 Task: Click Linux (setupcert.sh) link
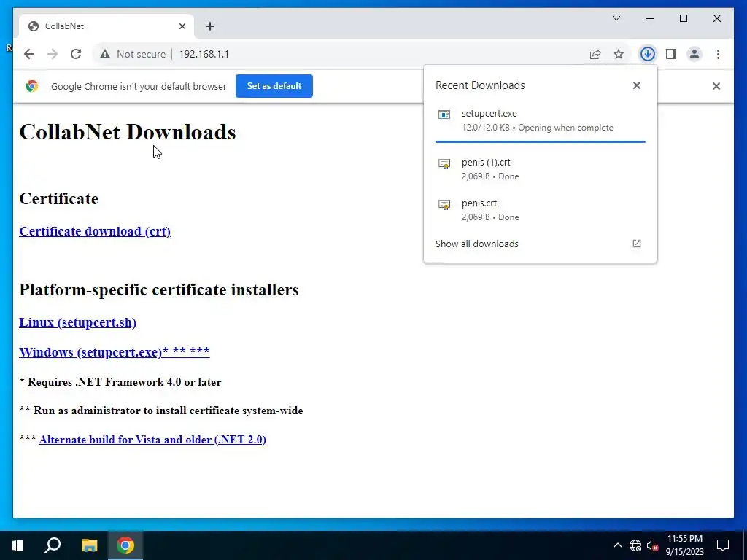77,322
